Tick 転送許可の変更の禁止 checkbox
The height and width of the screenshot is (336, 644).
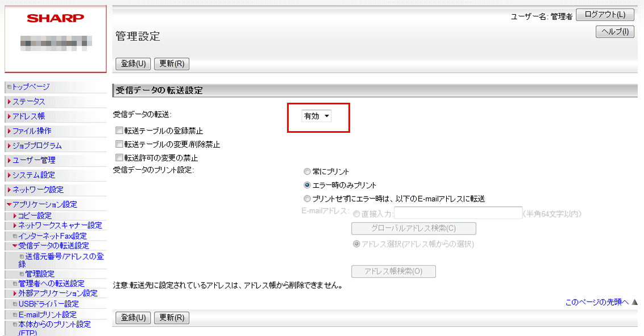point(119,158)
